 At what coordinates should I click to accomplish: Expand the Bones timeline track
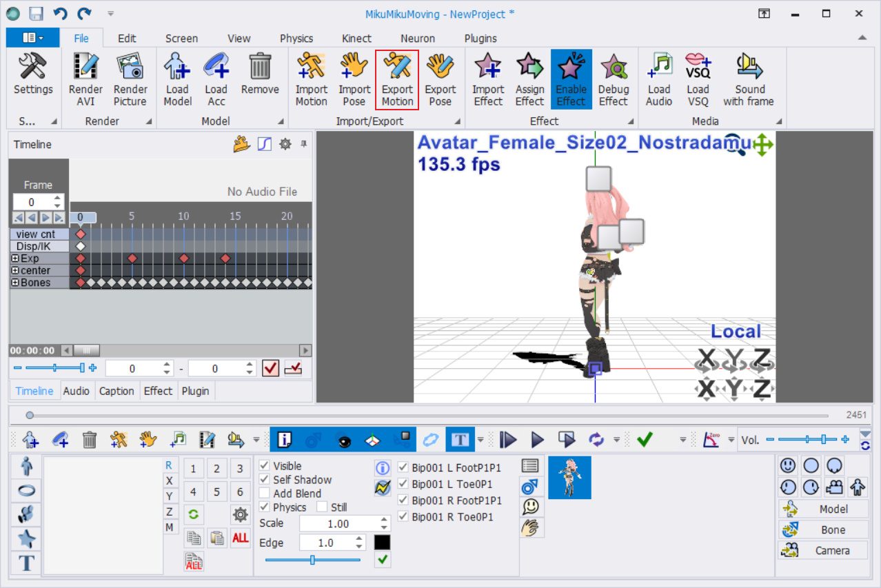coord(15,283)
